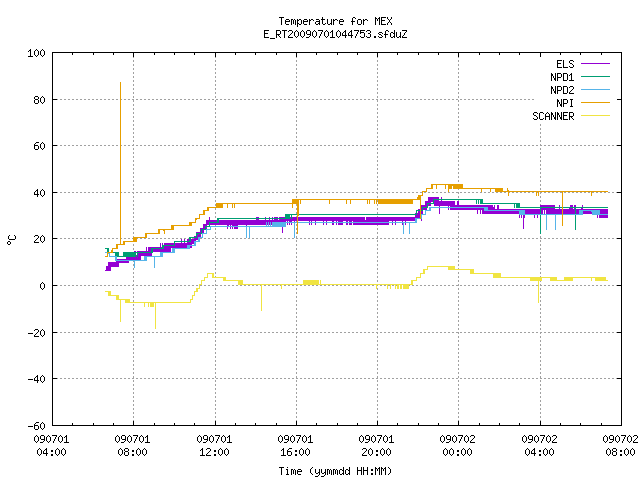The height and width of the screenshot is (480, 640).
Task: Click the y-axis value 60
Action: (39, 146)
